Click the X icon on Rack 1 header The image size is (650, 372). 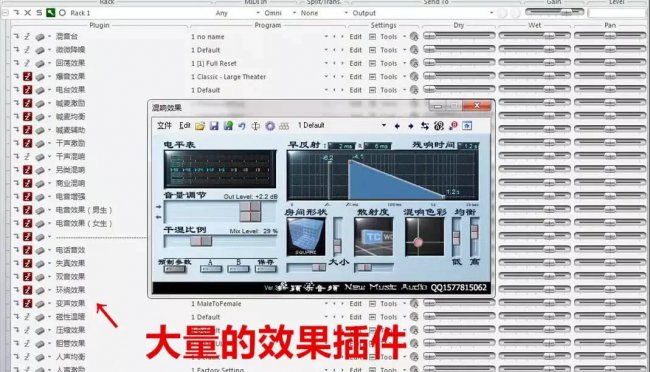(28, 13)
